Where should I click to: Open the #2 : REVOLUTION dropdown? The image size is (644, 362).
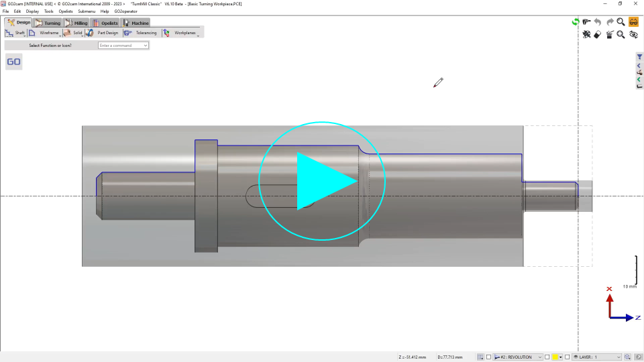pyautogui.click(x=518, y=357)
